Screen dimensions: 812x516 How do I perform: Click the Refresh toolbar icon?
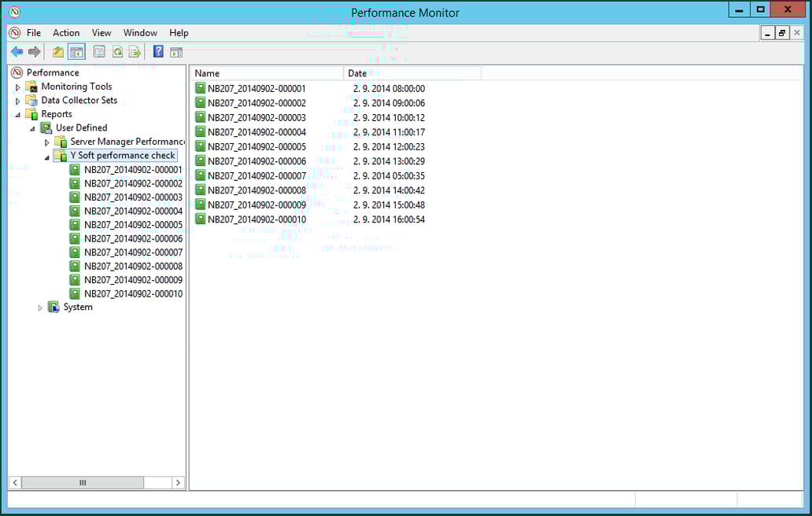coord(117,52)
